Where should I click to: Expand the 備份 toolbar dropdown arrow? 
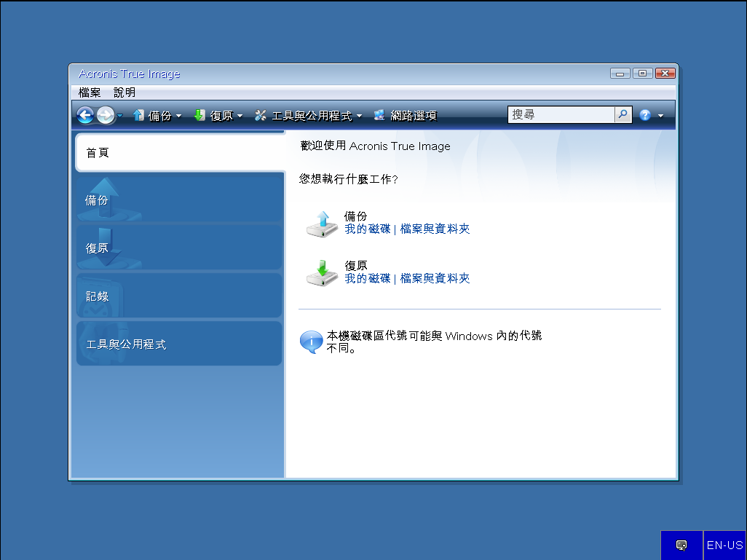click(178, 116)
